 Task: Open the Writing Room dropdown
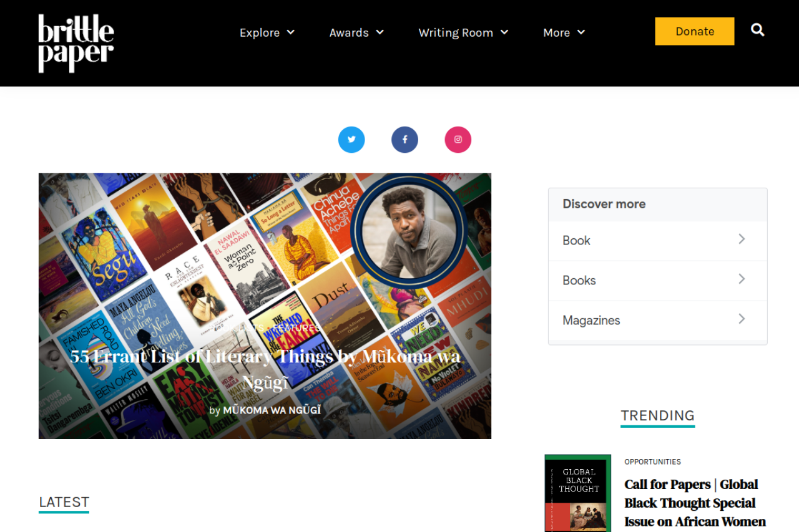(463, 32)
